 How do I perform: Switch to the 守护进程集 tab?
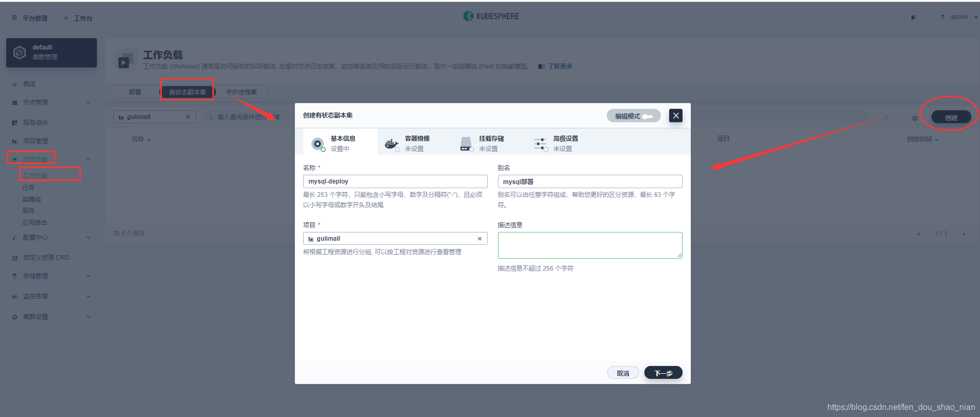pyautogui.click(x=241, y=92)
